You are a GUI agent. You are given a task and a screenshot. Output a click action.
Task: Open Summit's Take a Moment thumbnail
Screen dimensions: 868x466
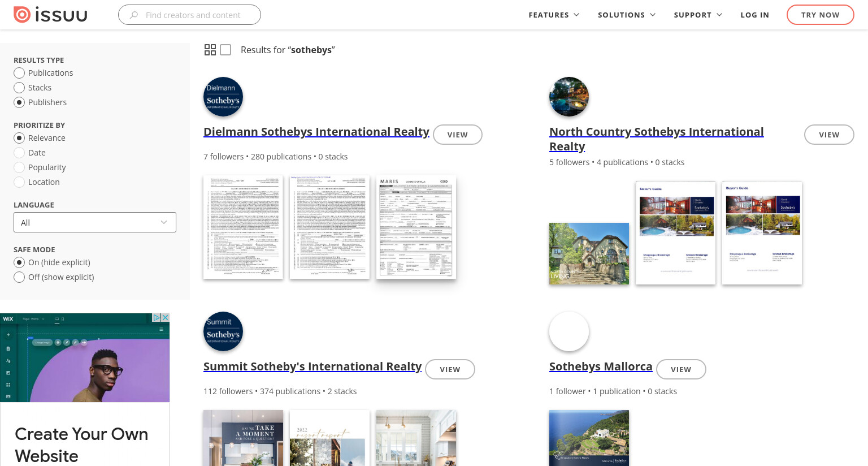(243, 438)
